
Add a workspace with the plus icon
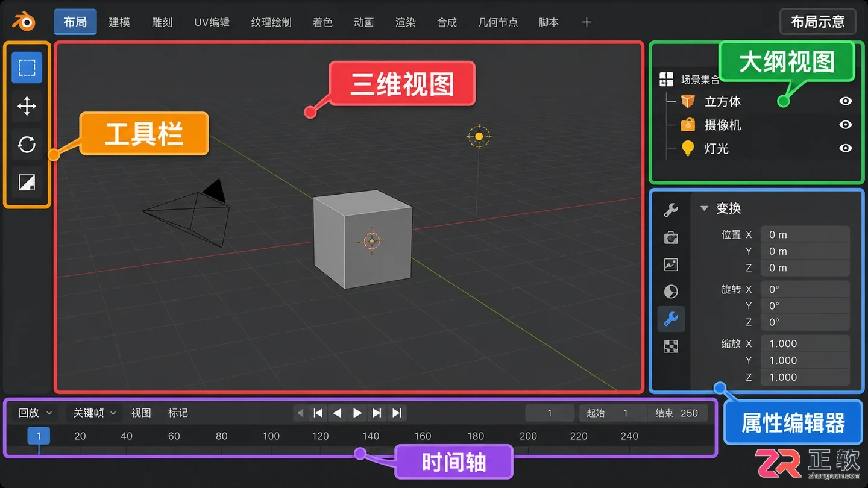(x=587, y=22)
